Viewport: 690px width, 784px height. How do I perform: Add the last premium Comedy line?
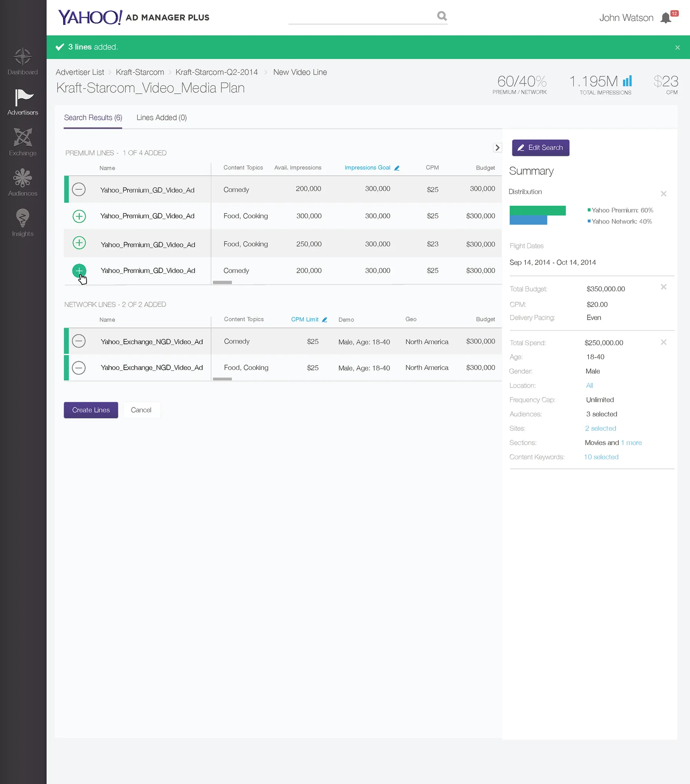pos(79,270)
